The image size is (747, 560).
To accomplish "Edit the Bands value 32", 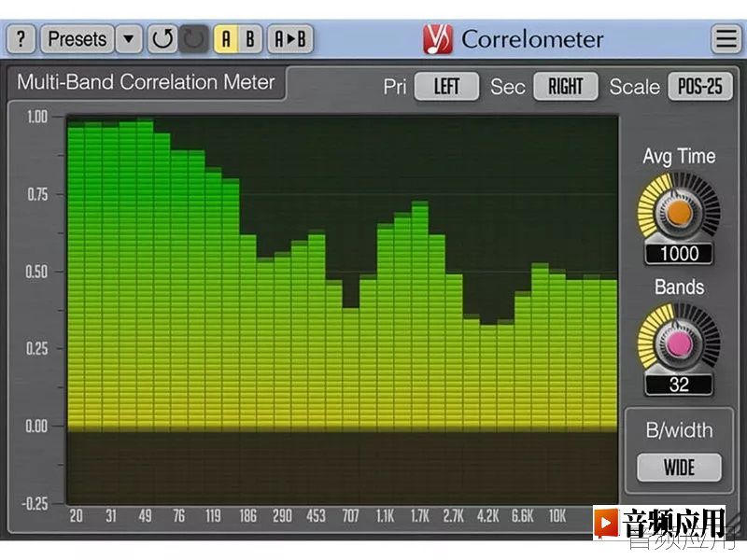I will [679, 385].
